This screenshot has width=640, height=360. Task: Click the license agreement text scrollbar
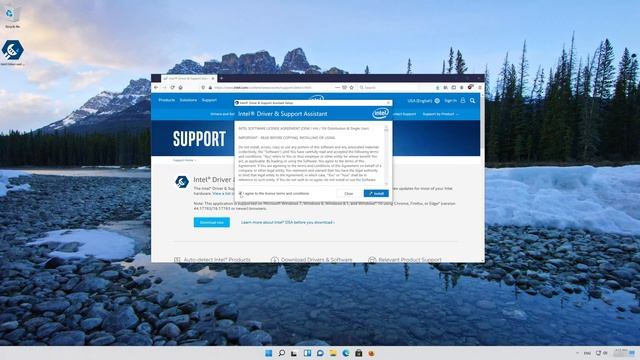[x=386, y=155]
